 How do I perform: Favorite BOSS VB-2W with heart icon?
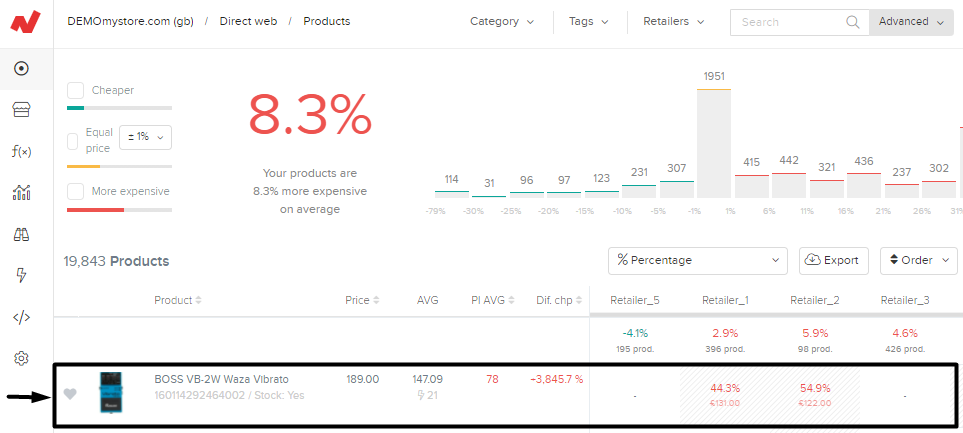[x=69, y=394]
